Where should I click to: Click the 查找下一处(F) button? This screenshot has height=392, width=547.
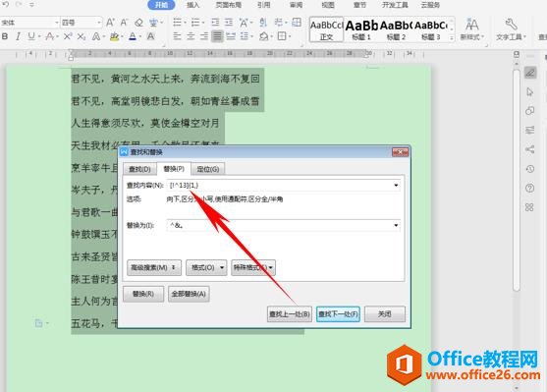338,314
